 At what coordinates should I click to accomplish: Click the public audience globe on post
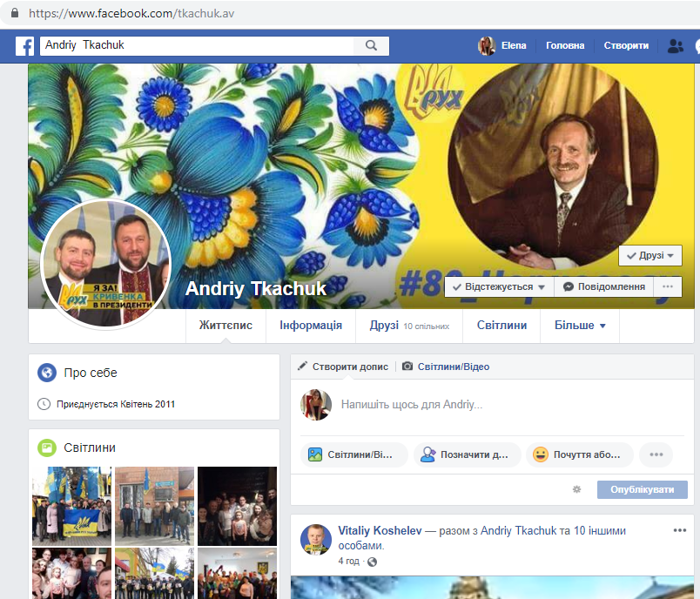coord(372,562)
